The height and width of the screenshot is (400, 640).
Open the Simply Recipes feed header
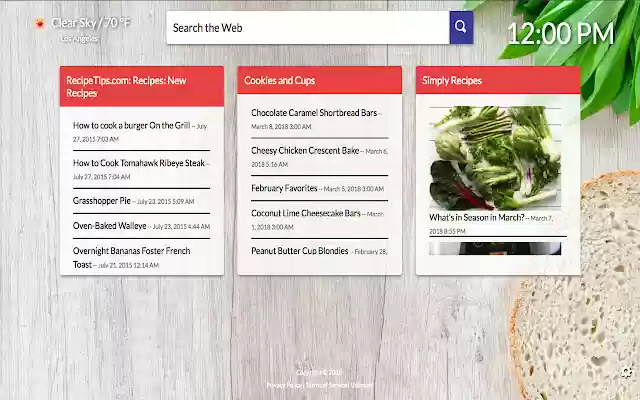(x=498, y=80)
